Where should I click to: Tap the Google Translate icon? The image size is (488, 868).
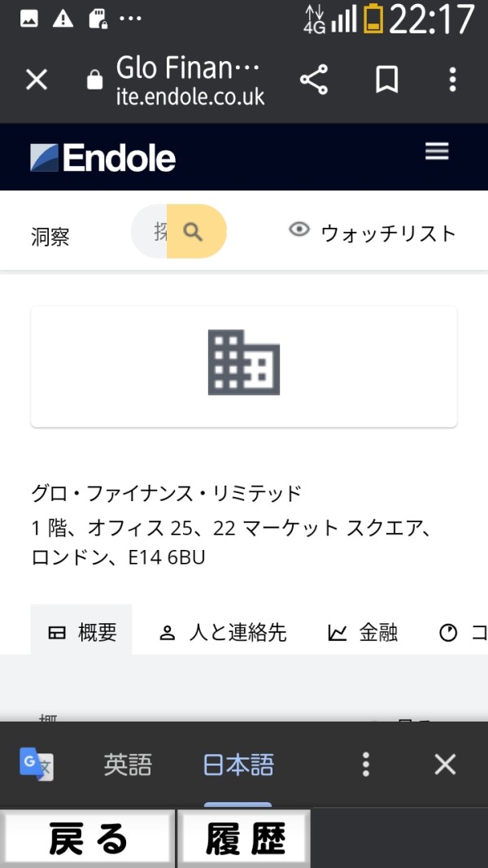[37, 764]
